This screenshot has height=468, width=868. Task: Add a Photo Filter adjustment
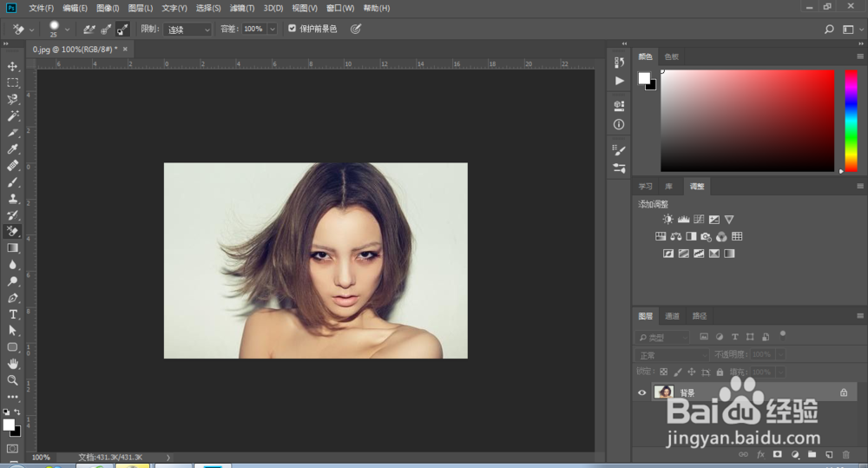point(707,236)
